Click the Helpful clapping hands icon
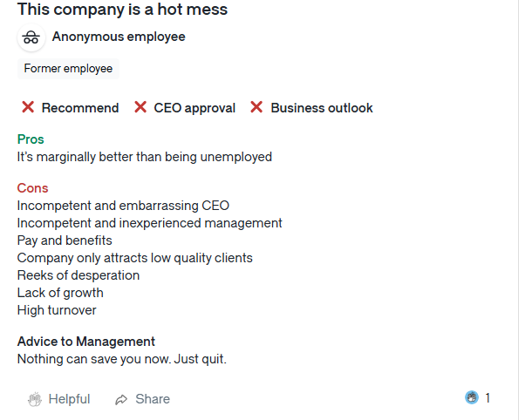The height and width of the screenshot is (420, 532). point(35,399)
